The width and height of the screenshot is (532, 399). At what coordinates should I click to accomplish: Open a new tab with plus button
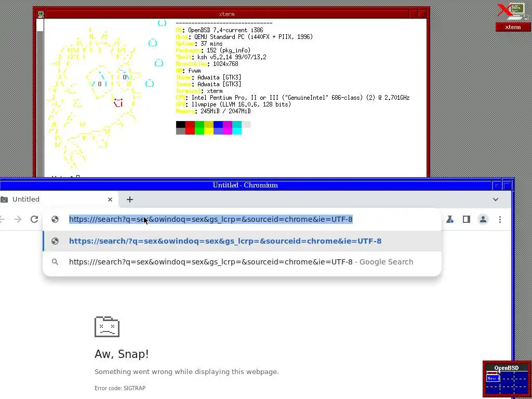pyautogui.click(x=129, y=199)
